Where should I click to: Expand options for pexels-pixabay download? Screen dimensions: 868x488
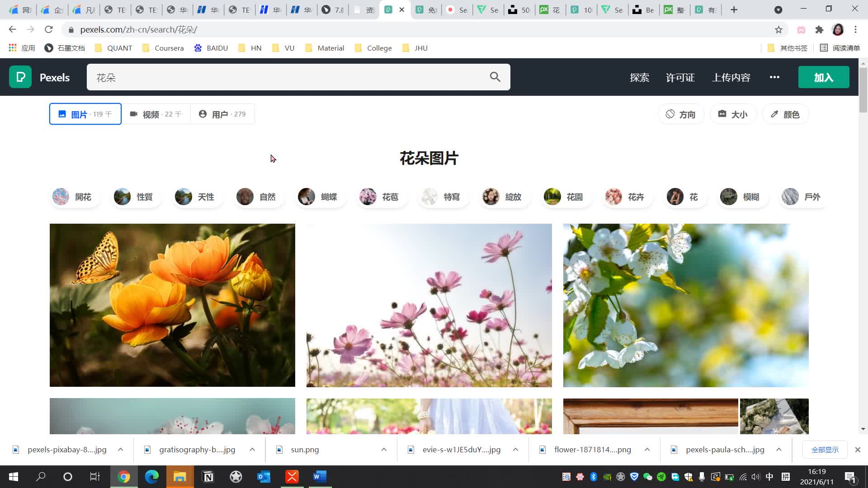click(121, 450)
